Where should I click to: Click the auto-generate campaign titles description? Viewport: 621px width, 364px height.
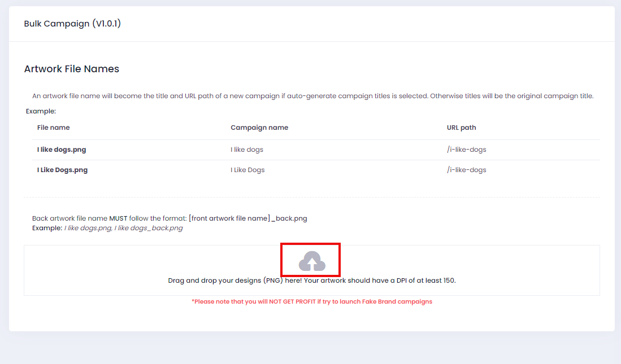point(313,96)
